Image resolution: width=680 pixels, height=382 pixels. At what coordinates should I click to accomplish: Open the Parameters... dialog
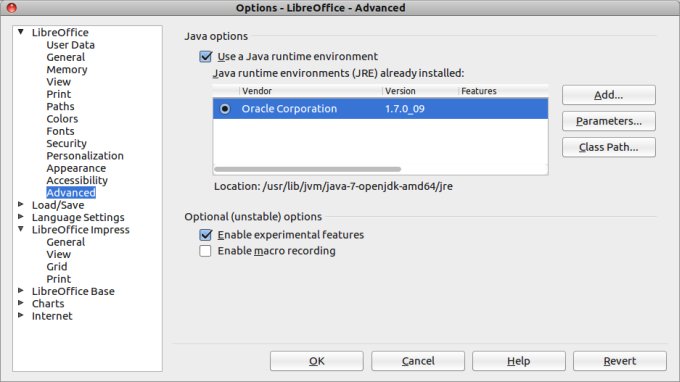pyautogui.click(x=608, y=121)
